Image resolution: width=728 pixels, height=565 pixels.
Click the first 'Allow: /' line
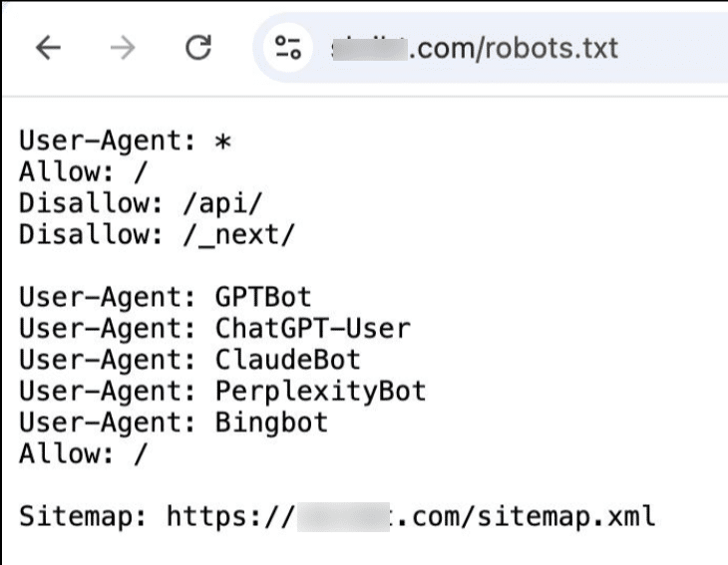click(83, 171)
